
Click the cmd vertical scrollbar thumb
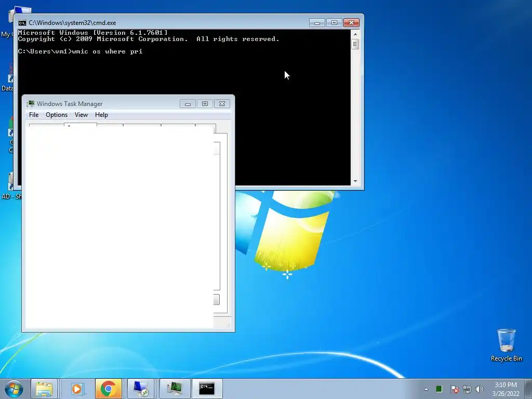(355, 44)
